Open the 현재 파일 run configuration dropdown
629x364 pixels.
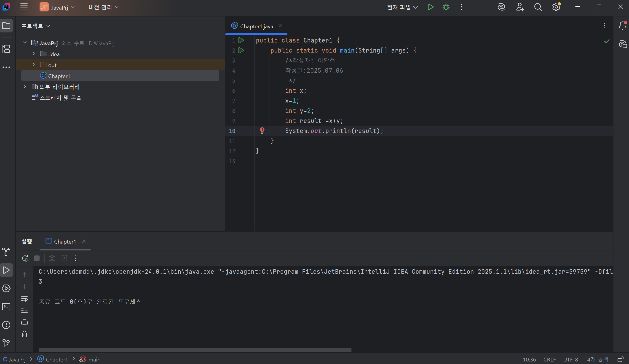coord(402,7)
